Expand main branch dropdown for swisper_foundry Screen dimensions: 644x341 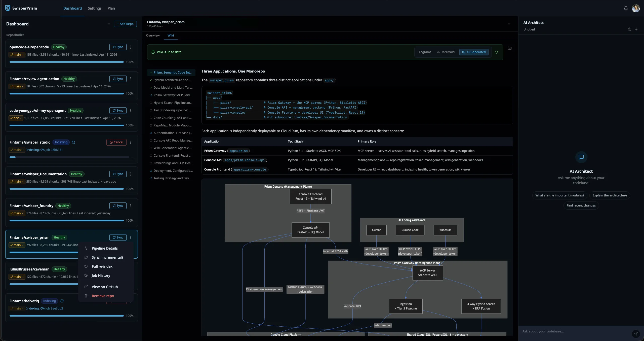pyautogui.click(x=17, y=213)
